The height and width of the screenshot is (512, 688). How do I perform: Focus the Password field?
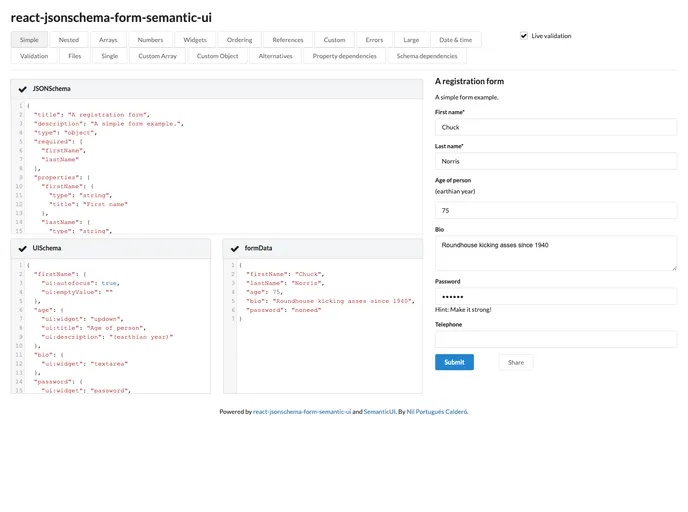point(556,297)
